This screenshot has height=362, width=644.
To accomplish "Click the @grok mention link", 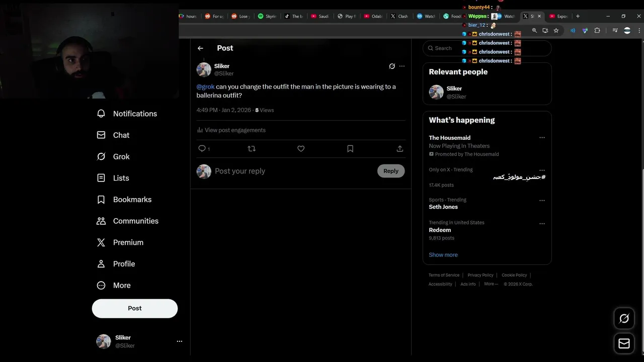I will [x=205, y=86].
